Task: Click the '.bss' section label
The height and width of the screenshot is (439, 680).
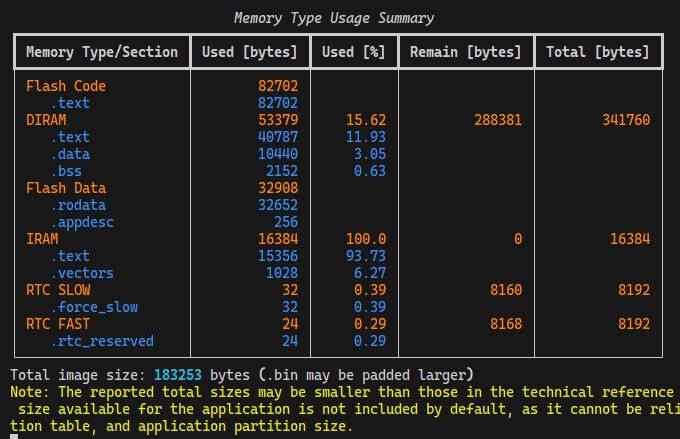Action: 66,171
